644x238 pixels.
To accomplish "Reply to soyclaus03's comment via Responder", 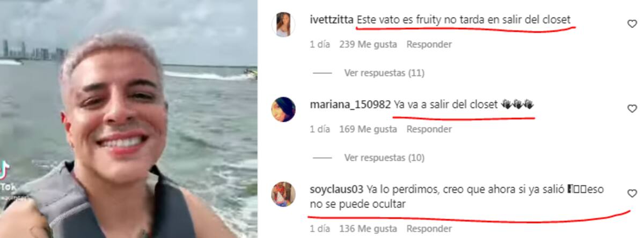I will click(429, 228).
